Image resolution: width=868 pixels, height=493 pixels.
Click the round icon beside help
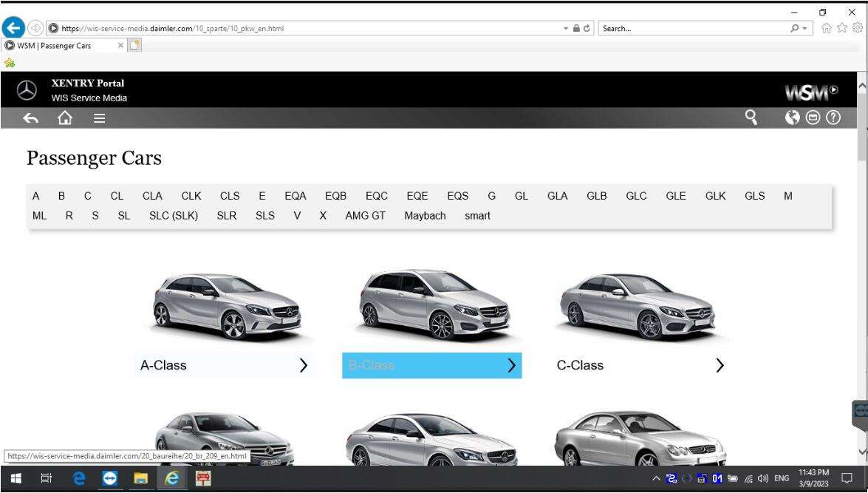click(813, 118)
